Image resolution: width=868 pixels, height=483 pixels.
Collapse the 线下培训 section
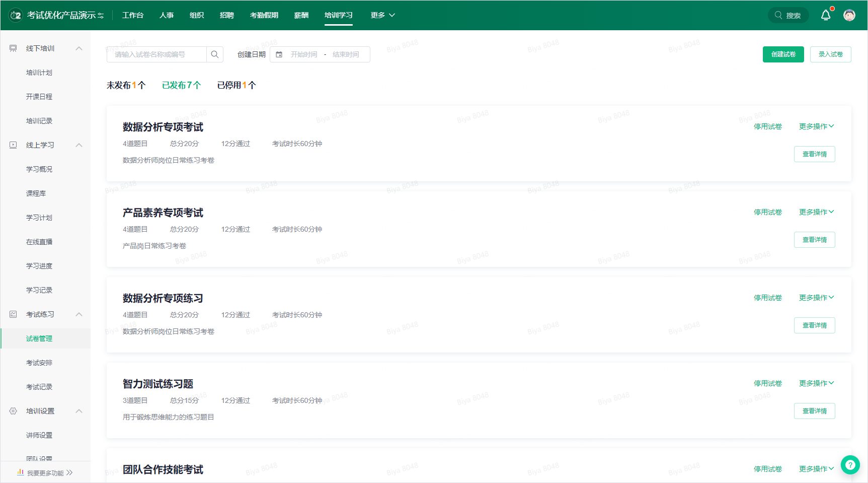click(x=79, y=48)
